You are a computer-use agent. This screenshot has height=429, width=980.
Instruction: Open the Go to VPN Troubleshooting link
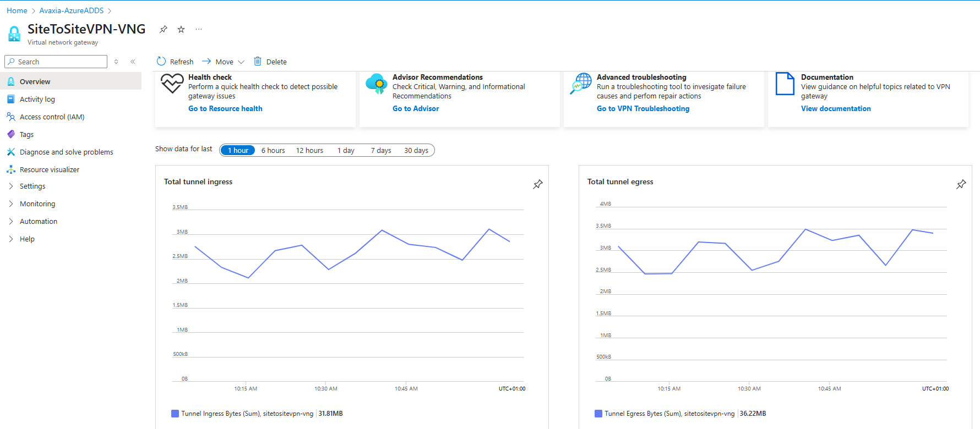pos(643,108)
